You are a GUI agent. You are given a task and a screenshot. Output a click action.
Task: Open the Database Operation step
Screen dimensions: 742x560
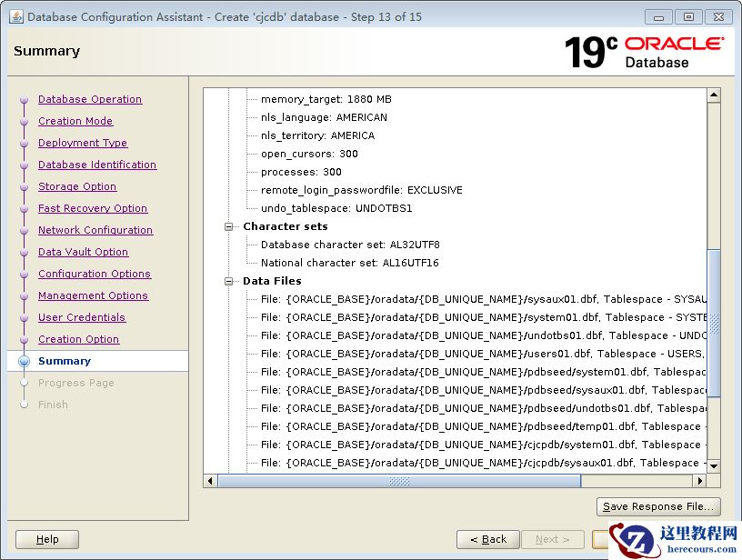coord(90,99)
